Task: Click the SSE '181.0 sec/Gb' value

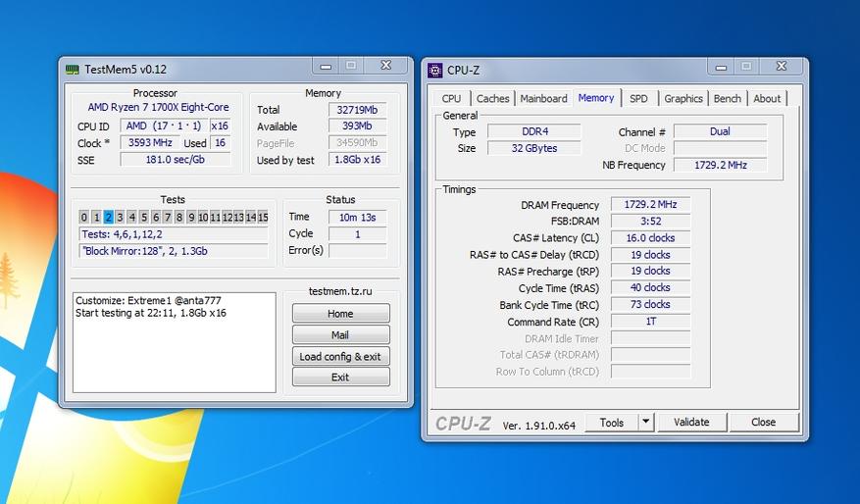Action: tap(175, 160)
